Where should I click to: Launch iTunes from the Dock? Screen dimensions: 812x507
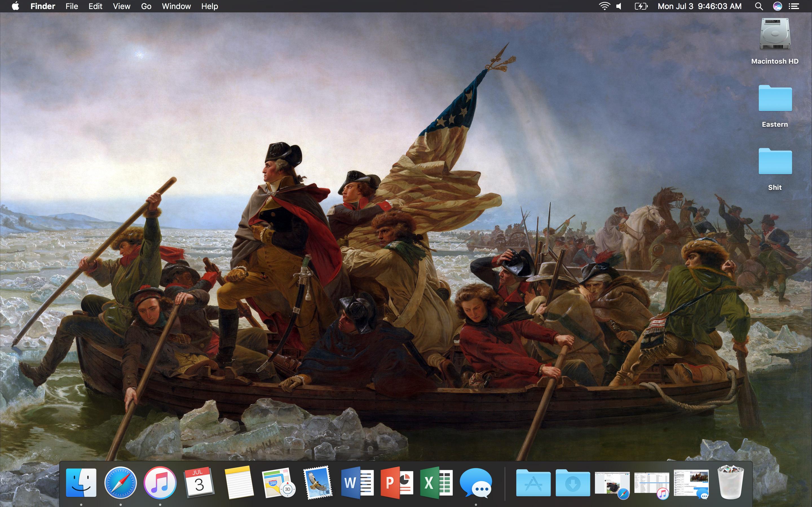click(160, 483)
